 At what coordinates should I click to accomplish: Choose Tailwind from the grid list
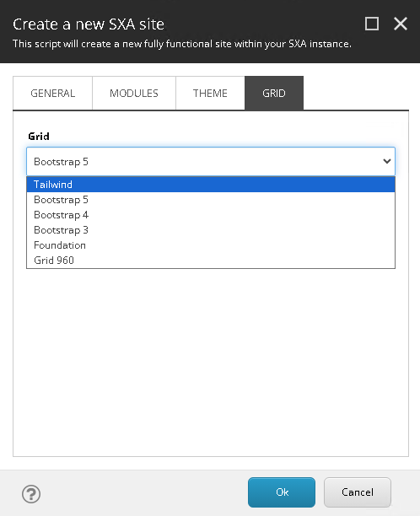[211, 185]
